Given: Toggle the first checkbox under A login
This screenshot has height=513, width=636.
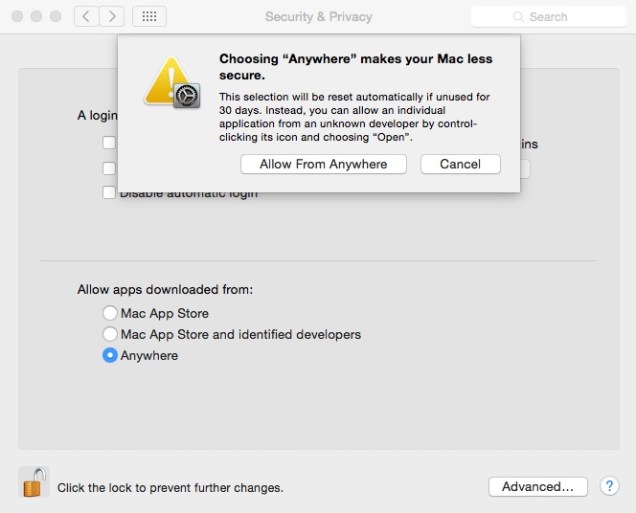Looking at the screenshot, I should pos(109,143).
